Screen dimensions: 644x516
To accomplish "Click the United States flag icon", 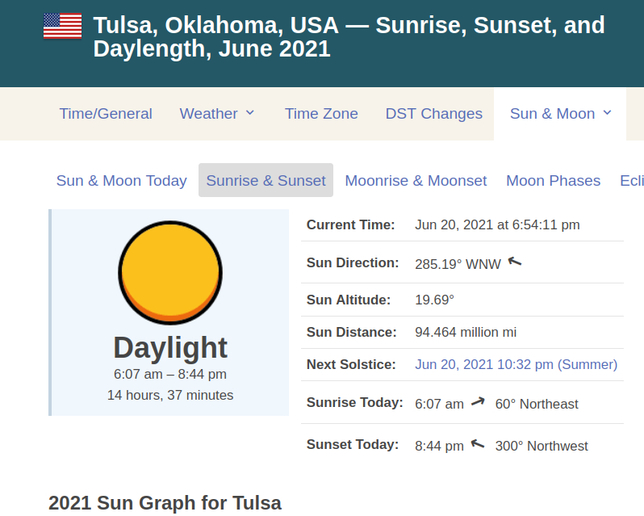I will coord(62,26).
